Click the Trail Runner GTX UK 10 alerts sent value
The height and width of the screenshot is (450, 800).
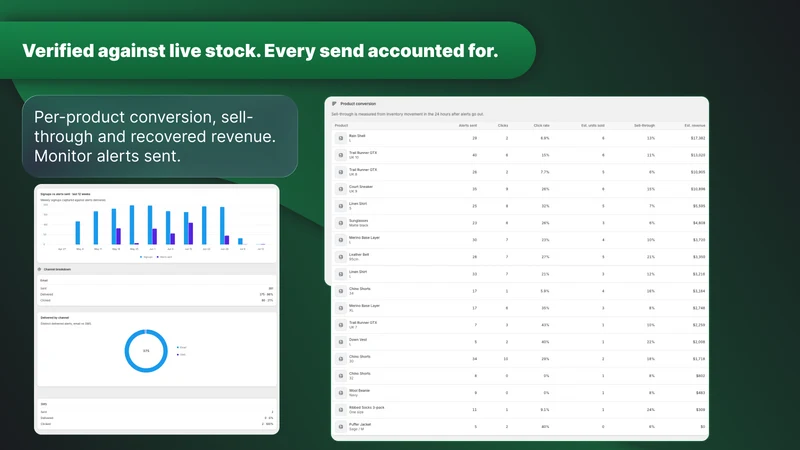click(x=474, y=155)
